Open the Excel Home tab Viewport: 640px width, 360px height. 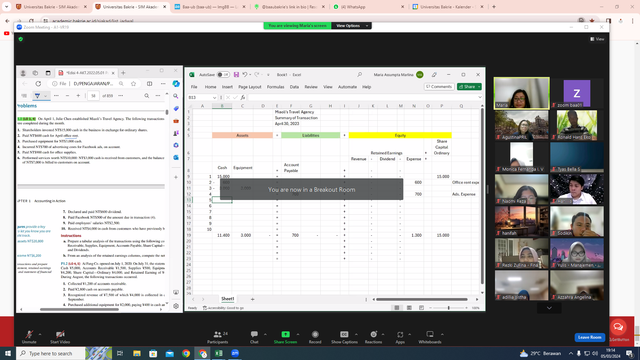pos(210,87)
